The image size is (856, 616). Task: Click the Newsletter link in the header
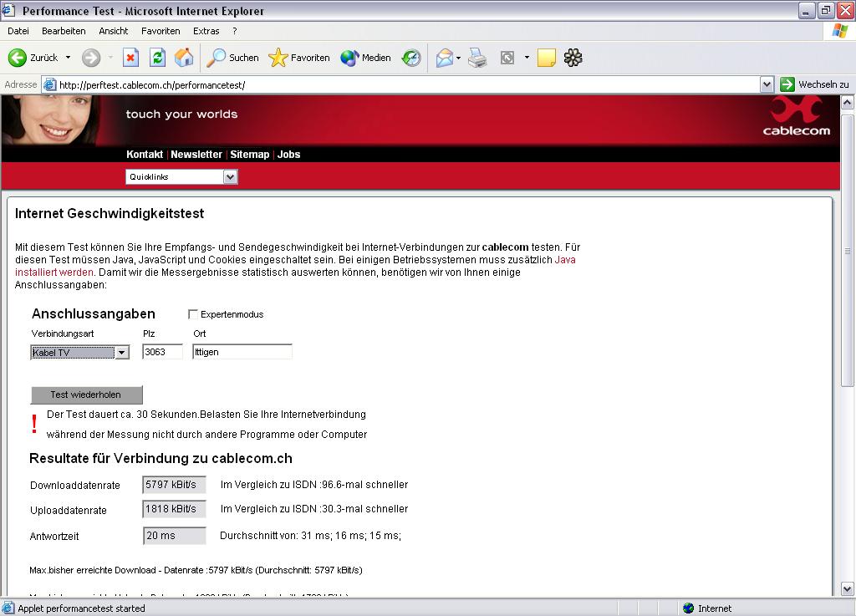(x=196, y=155)
